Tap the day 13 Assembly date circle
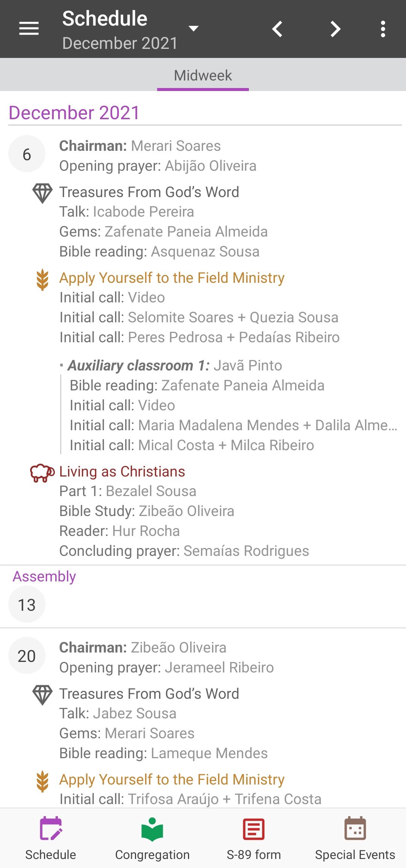406x868 pixels. pos(27,605)
